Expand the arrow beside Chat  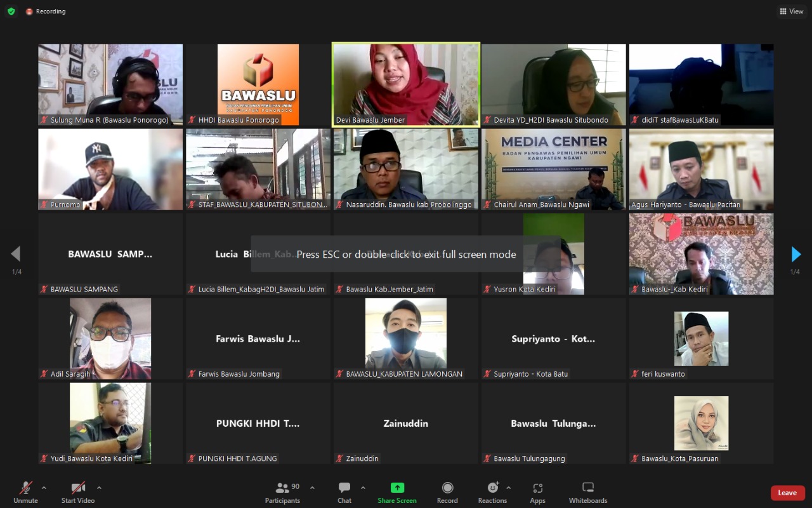click(x=363, y=488)
